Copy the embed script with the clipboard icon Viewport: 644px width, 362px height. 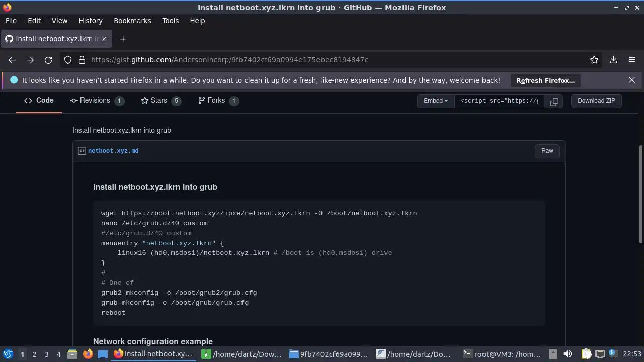click(x=554, y=101)
